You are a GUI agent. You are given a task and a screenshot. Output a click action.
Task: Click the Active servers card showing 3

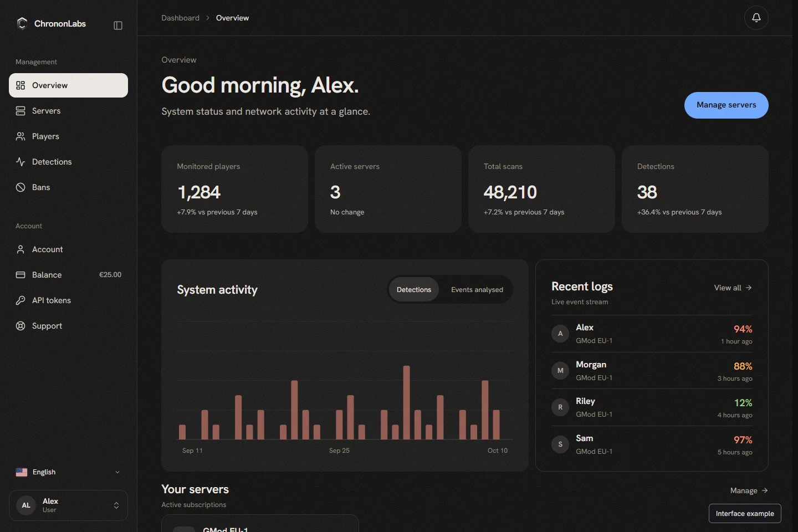click(x=388, y=189)
